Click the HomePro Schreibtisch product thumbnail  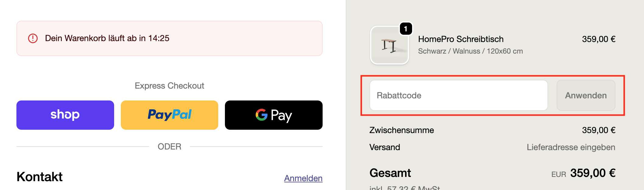coord(390,45)
